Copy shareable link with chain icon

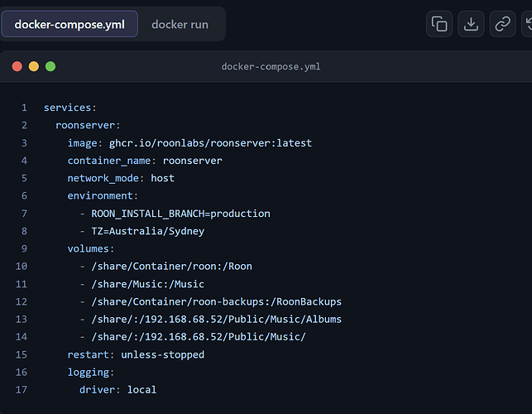tap(502, 24)
